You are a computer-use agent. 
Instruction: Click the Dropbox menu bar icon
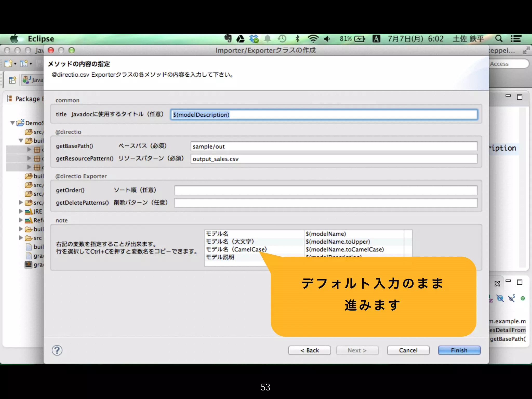[x=254, y=39]
